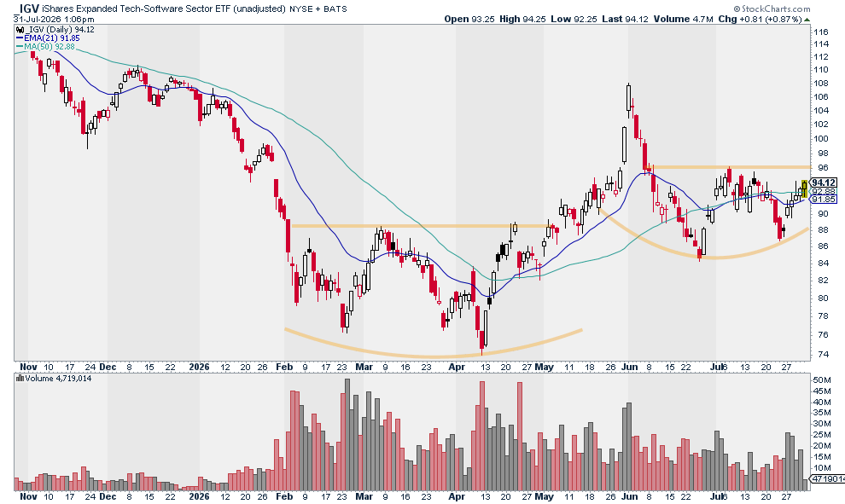Click the 'High 94.25' quote value
The height and width of the screenshot is (504, 845).
pos(522,19)
